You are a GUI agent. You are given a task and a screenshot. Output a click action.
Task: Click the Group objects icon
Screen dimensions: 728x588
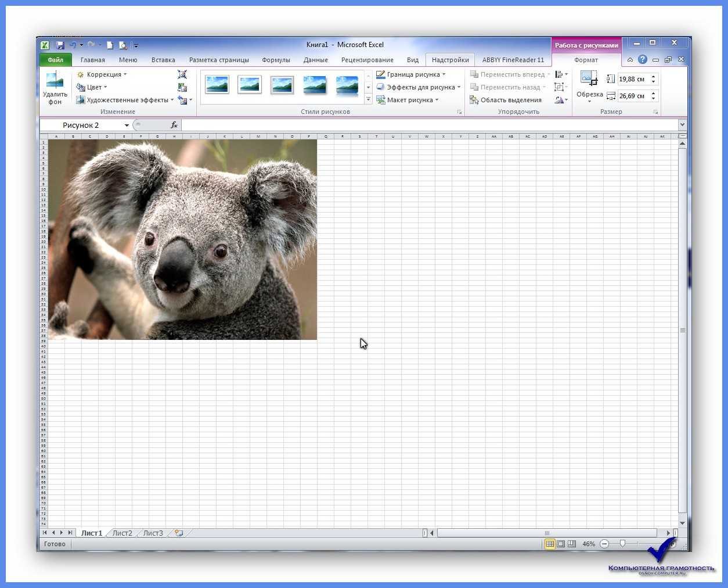(x=559, y=87)
